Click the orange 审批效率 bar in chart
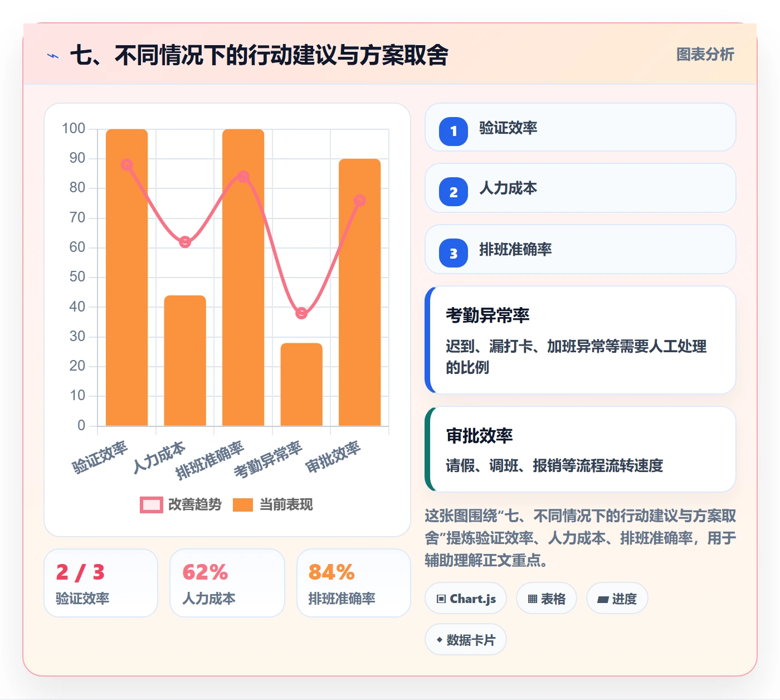The height and width of the screenshot is (700, 780). 360,293
